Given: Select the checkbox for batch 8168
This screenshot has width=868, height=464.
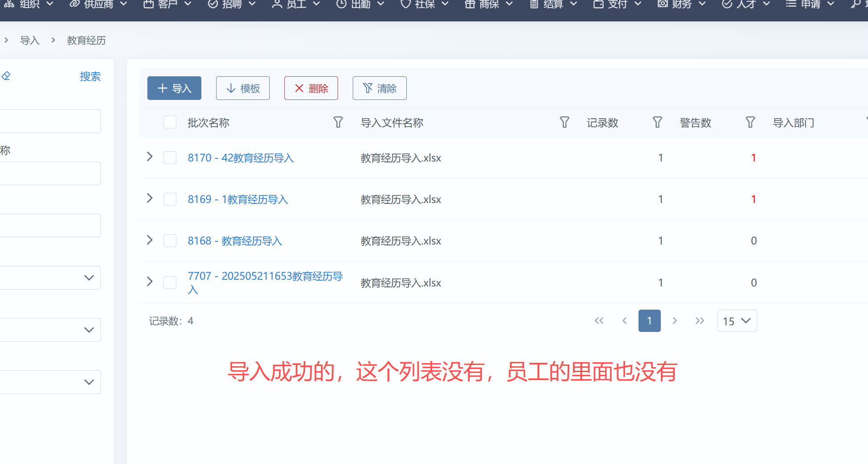Looking at the screenshot, I should [170, 241].
